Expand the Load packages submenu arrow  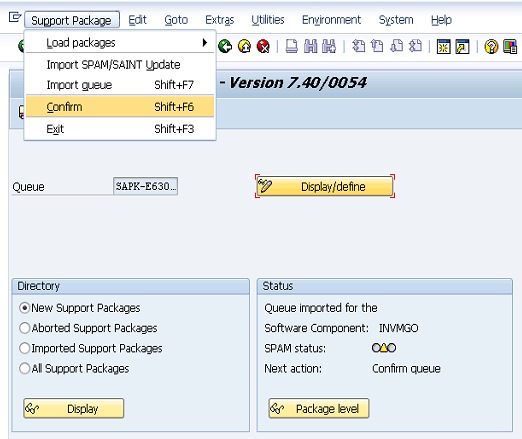205,43
